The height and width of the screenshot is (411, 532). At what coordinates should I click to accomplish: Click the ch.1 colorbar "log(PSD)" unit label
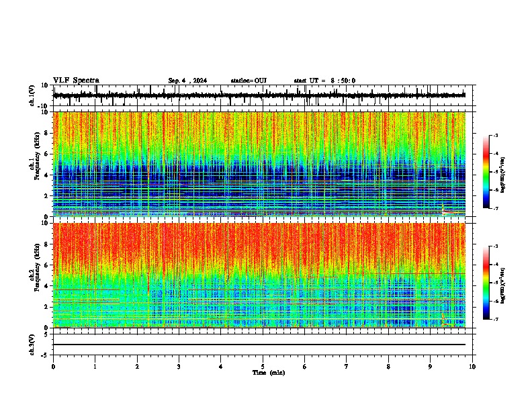point(503,175)
